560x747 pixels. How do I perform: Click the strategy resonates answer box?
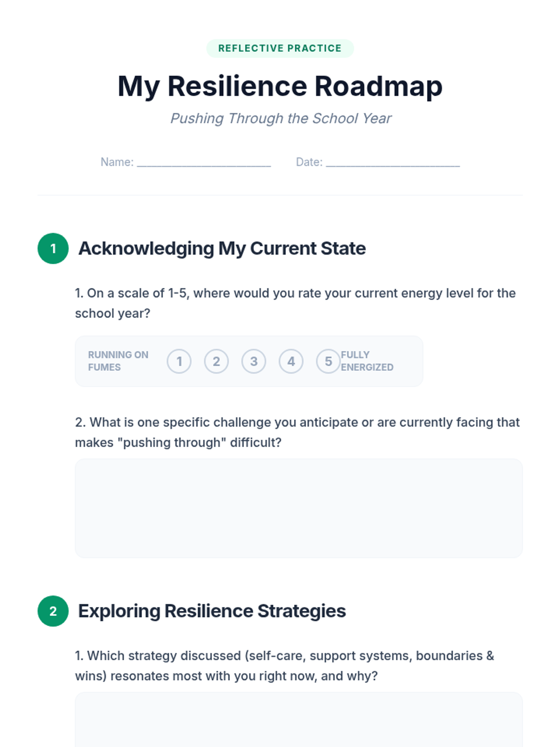coord(299,721)
